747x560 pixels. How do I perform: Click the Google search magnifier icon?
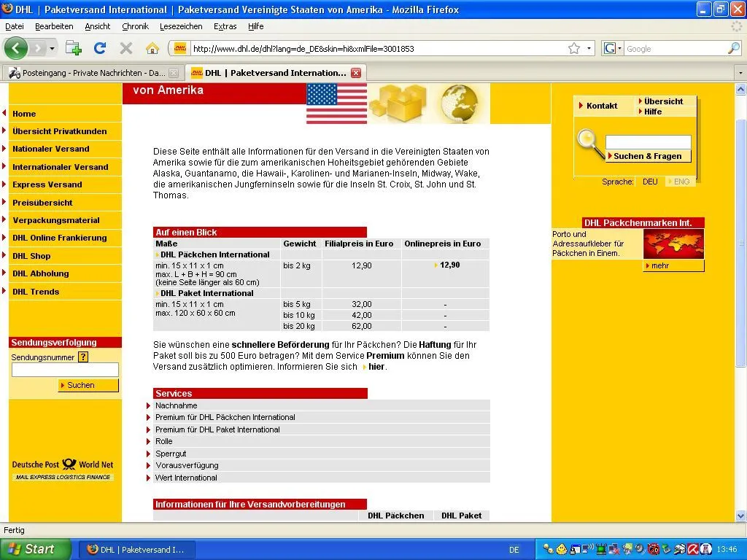(x=733, y=49)
